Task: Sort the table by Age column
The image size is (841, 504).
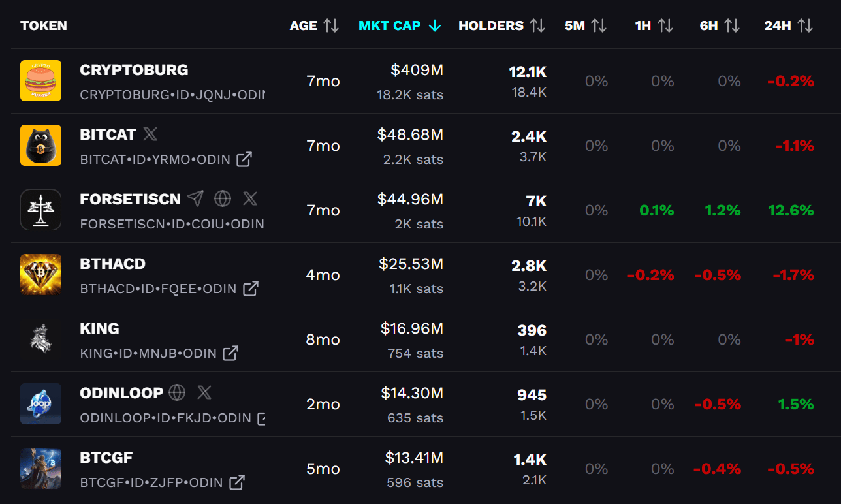Action: click(x=314, y=25)
